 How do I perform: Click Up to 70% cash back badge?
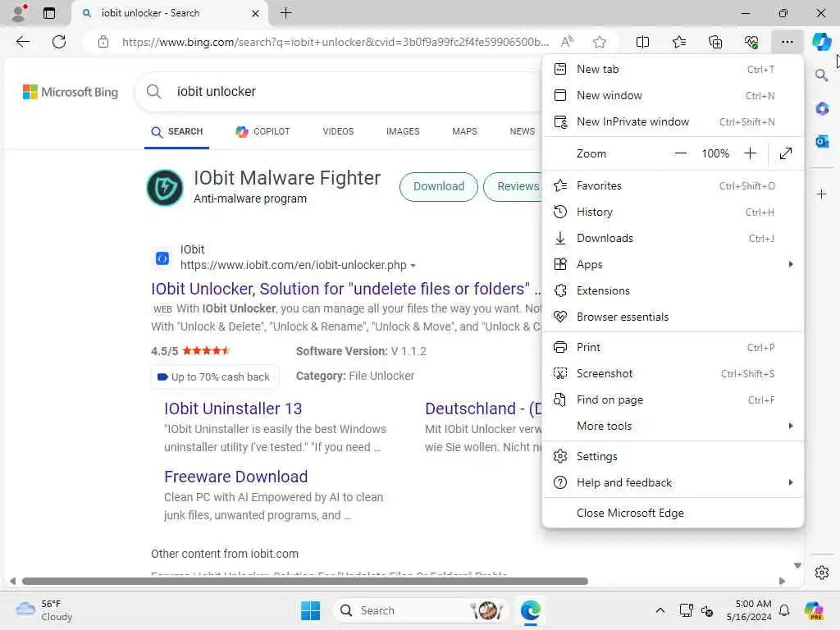click(x=214, y=377)
